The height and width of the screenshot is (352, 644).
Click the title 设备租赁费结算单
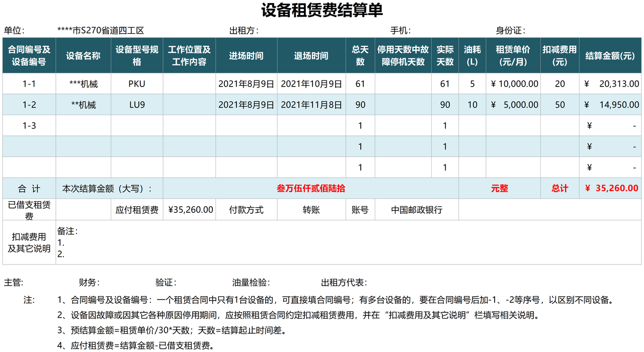point(322,10)
